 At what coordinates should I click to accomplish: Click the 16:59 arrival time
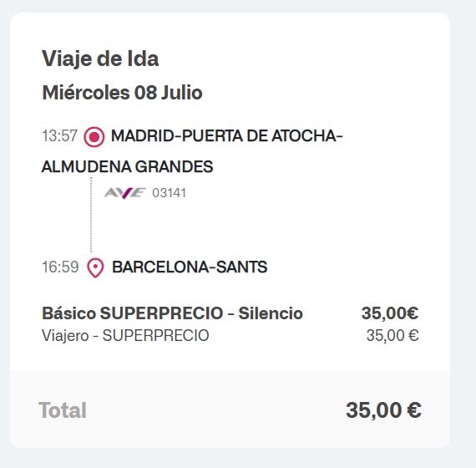pyautogui.click(x=60, y=267)
